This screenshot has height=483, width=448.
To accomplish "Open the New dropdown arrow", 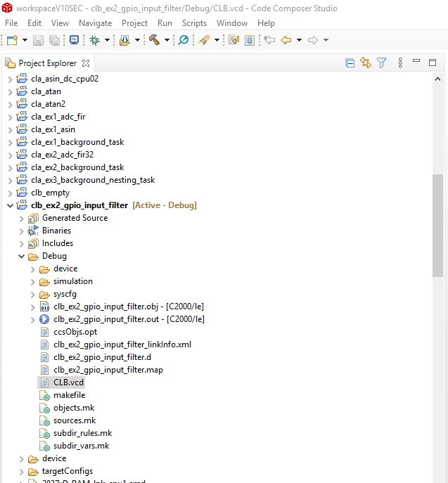I will tap(25, 40).
